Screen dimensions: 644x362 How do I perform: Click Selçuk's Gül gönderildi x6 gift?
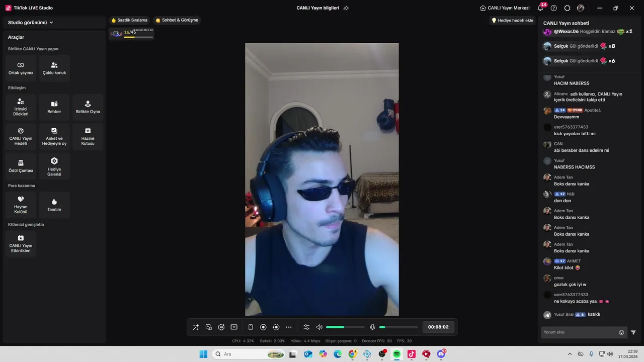tap(580, 61)
